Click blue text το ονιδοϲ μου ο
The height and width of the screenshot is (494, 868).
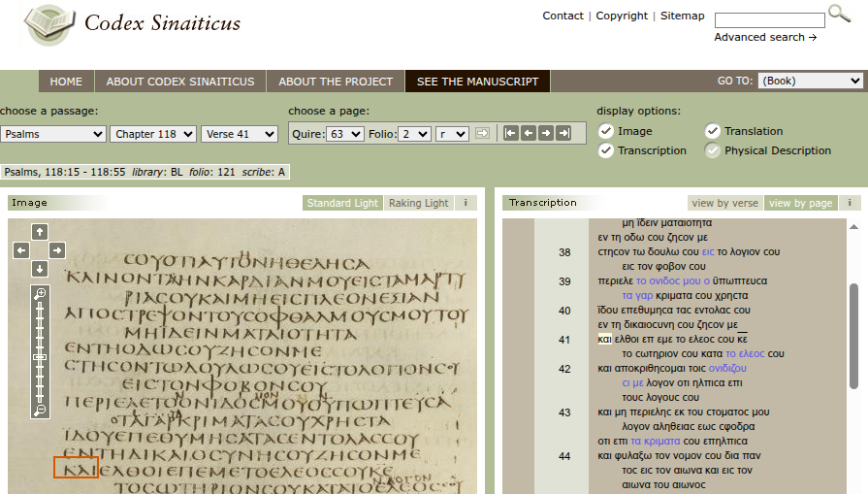673,280
